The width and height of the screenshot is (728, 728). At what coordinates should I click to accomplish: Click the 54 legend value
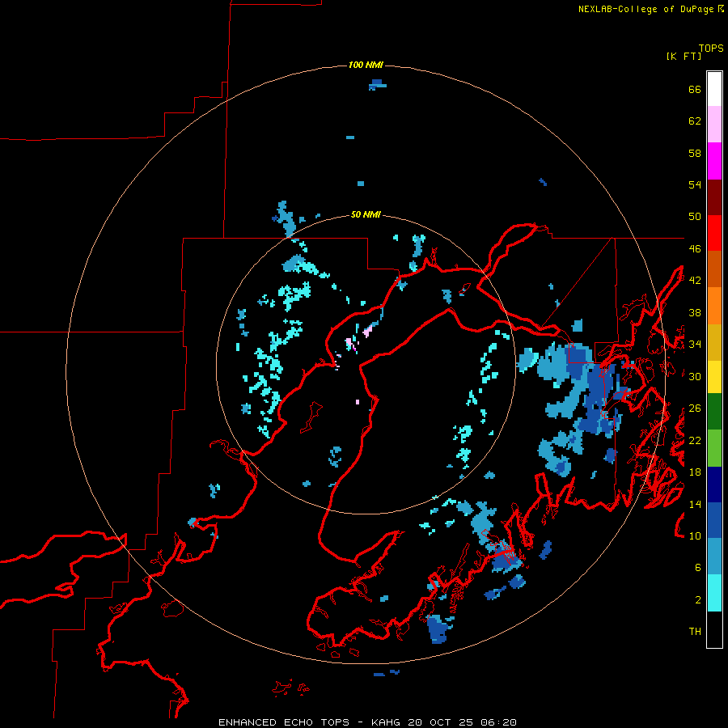coord(695,184)
